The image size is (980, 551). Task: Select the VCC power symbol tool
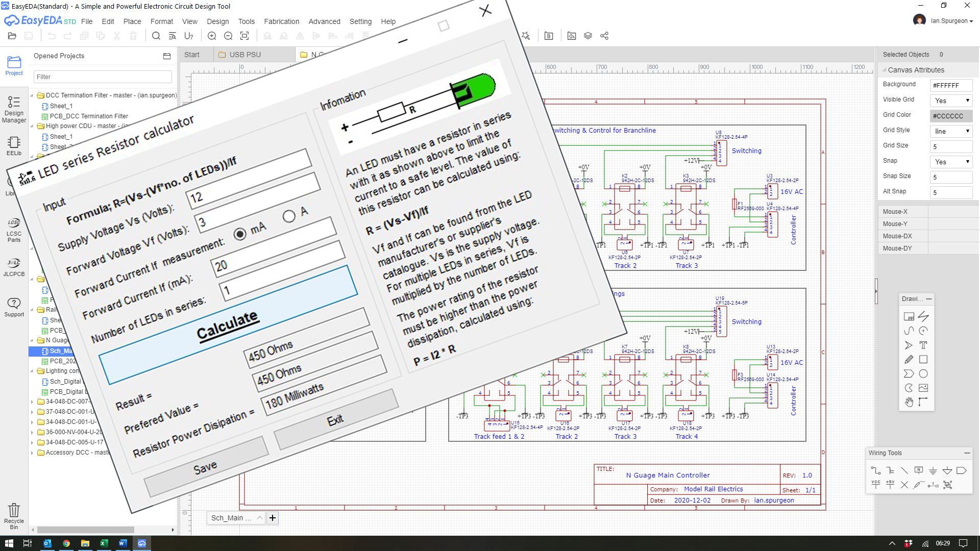click(x=876, y=484)
